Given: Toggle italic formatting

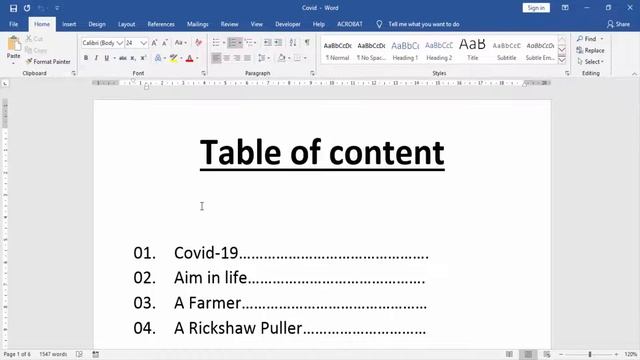Looking at the screenshot, I should click(x=96, y=58).
